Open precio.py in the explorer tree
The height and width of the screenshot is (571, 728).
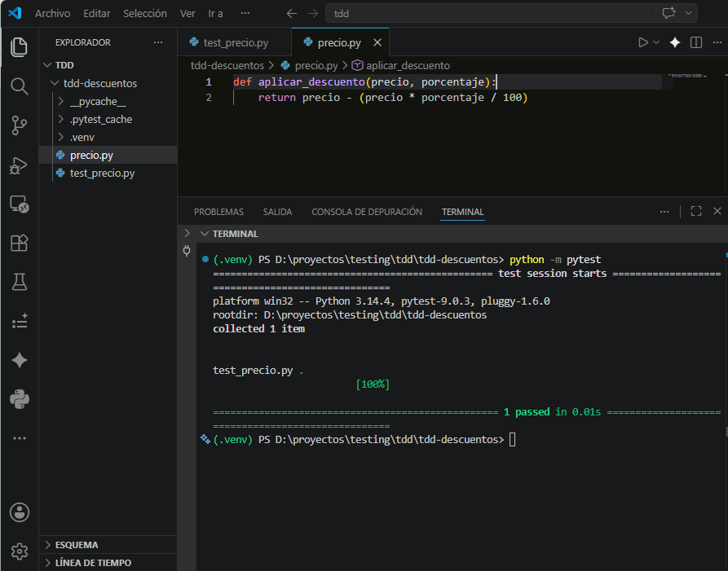click(x=108, y=156)
